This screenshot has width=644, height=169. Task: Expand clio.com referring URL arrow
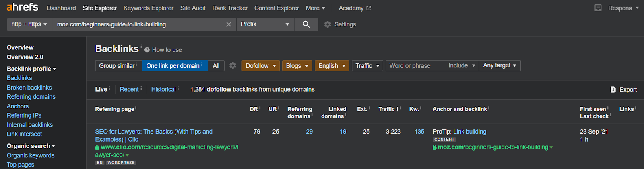pyautogui.click(x=127, y=155)
